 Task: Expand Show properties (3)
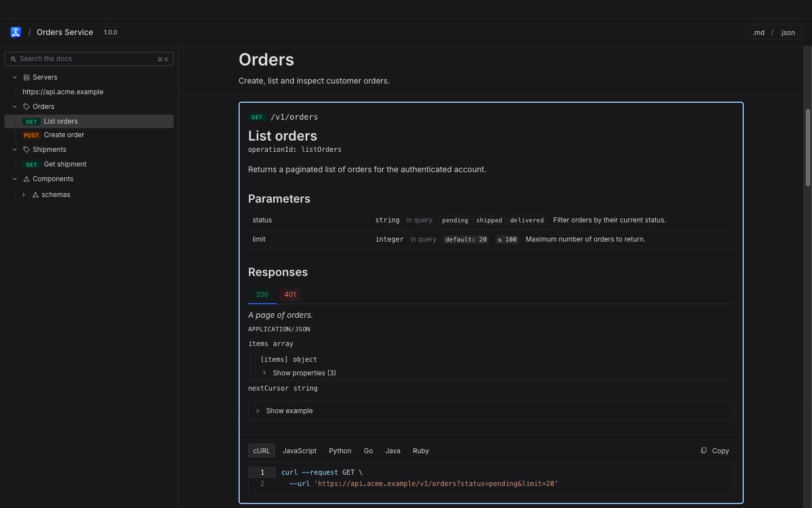(x=299, y=373)
